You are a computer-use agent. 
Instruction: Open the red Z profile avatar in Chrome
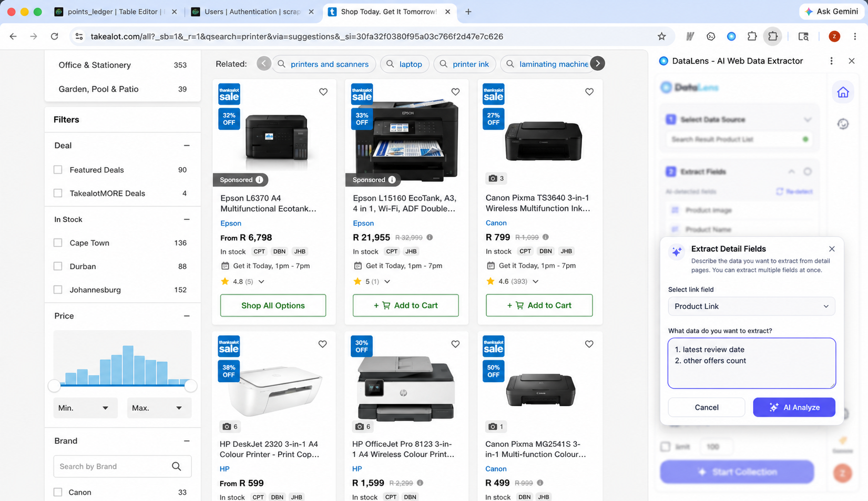(x=834, y=36)
